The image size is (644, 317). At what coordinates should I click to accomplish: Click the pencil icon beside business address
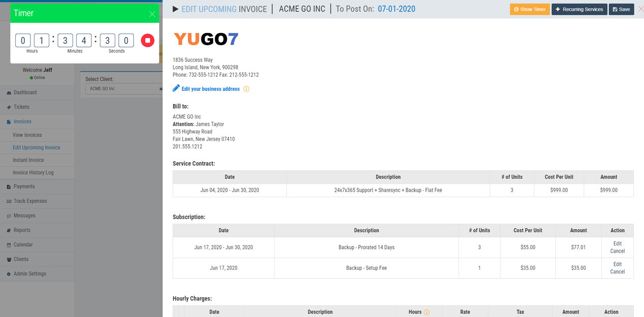176,88
